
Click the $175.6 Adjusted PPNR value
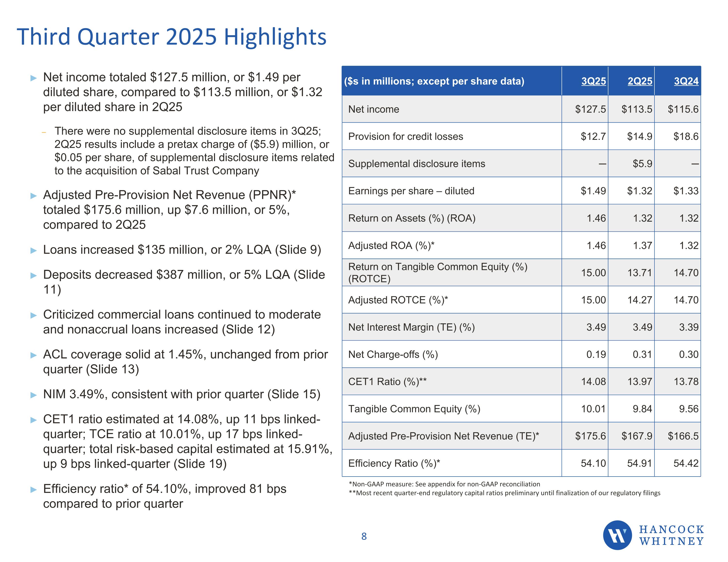[x=590, y=436]
